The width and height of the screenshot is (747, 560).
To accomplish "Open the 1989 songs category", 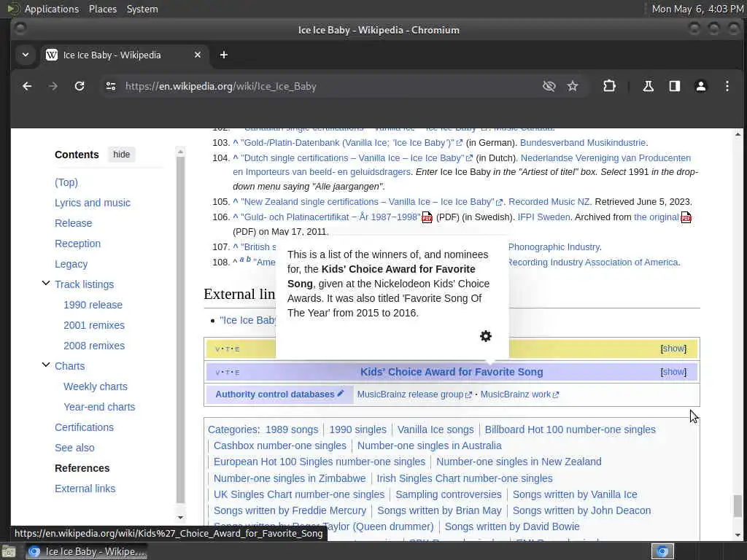I will (x=292, y=429).
